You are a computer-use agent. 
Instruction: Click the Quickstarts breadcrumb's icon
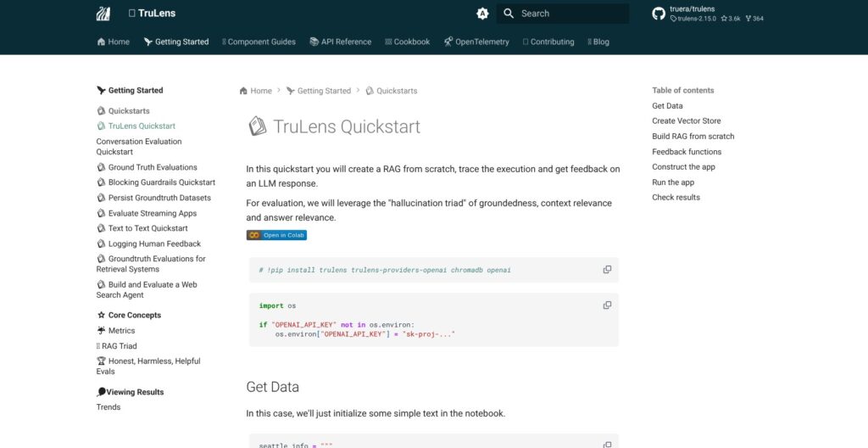370,91
